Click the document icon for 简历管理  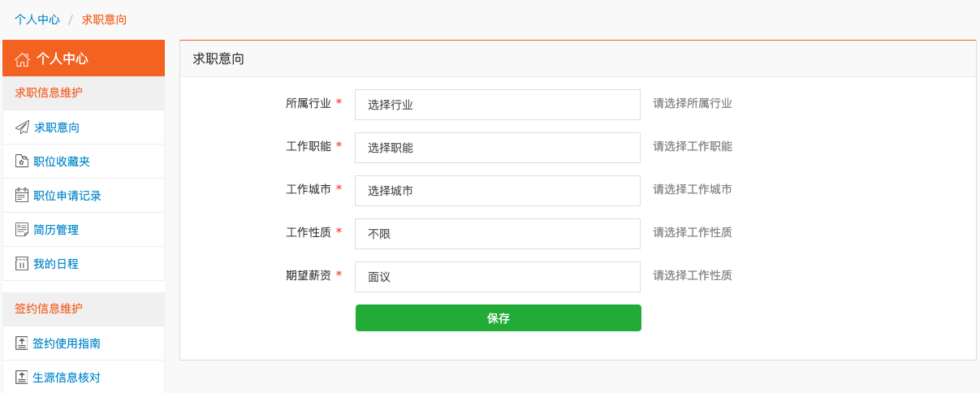[x=22, y=230]
